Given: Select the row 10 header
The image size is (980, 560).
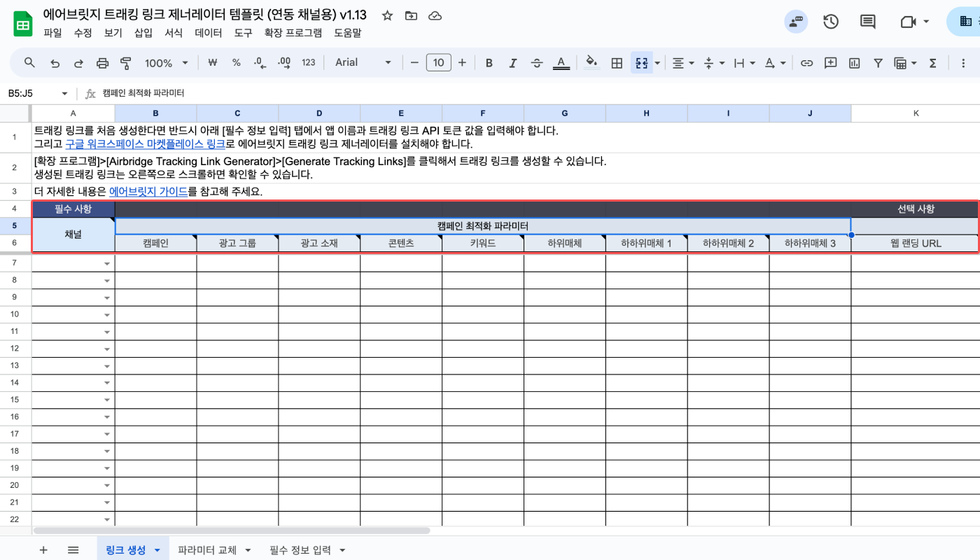Looking at the screenshot, I should (15, 314).
